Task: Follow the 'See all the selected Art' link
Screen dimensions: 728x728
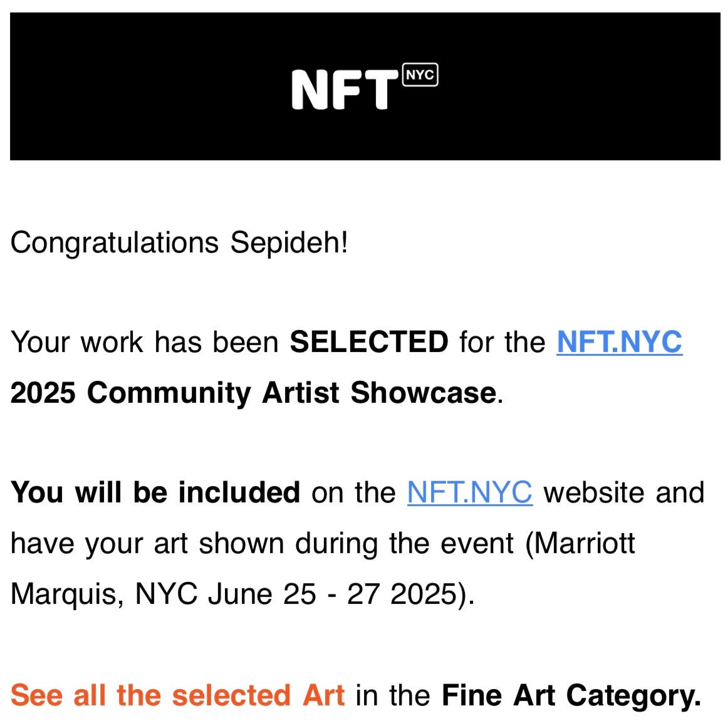Action: pyautogui.click(x=177, y=695)
